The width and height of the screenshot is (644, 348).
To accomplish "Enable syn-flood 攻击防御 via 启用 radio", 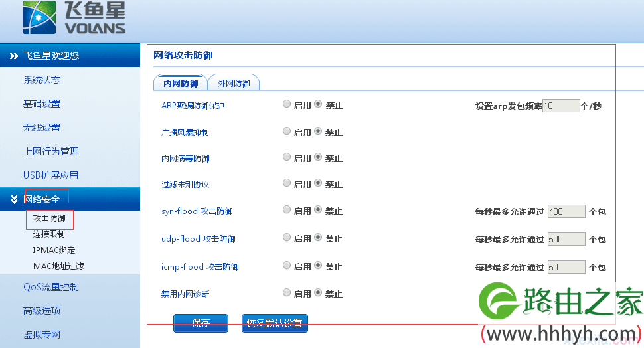I will pyautogui.click(x=287, y=210).
